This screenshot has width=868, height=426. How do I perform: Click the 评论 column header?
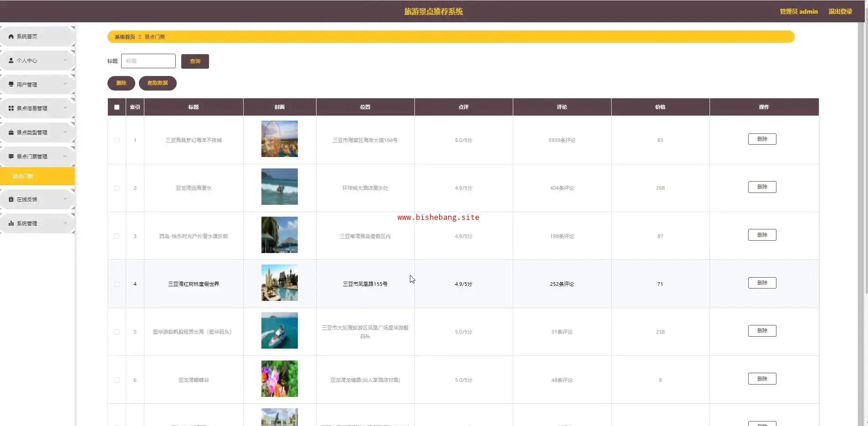coord(562,107)
